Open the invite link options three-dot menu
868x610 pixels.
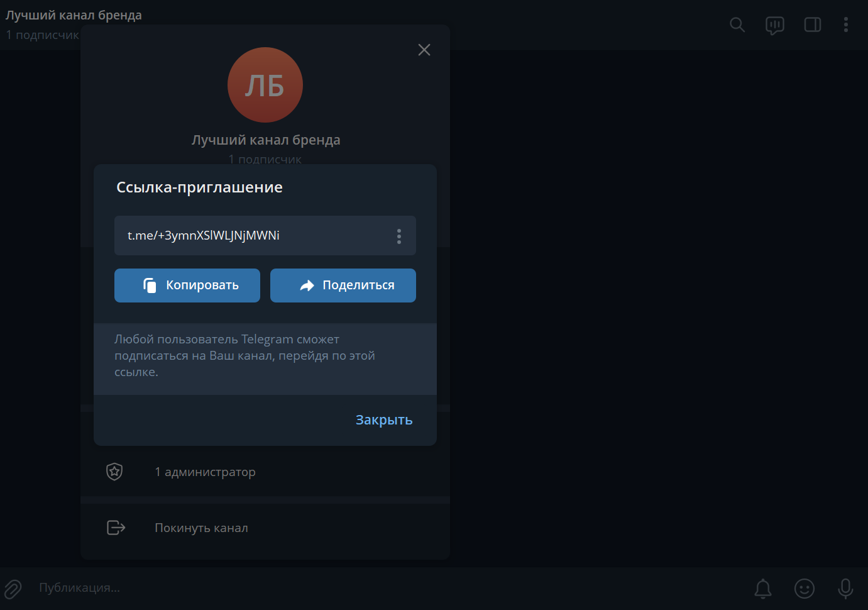(x=399, y=236)
